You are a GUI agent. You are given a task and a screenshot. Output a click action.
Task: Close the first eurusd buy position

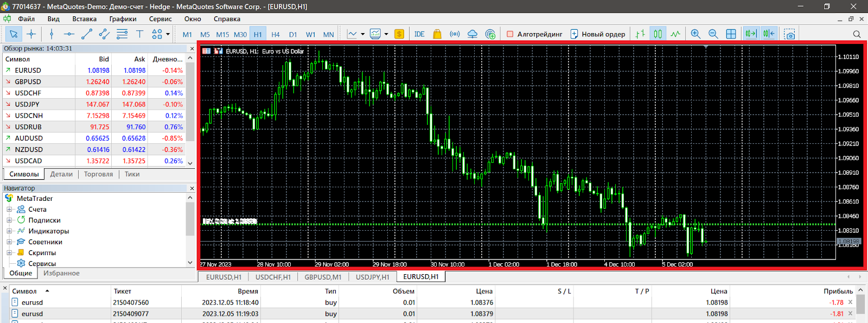click(x=850, y=302)
